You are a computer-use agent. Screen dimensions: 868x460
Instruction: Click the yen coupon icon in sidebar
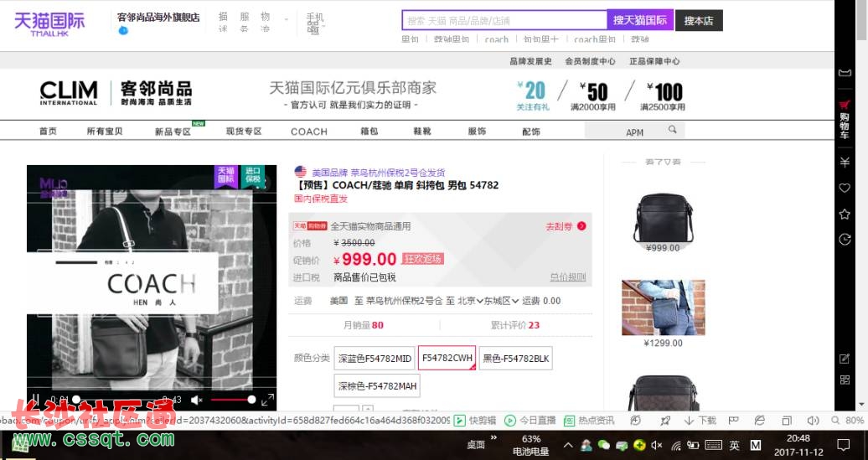tap(845, 163)
